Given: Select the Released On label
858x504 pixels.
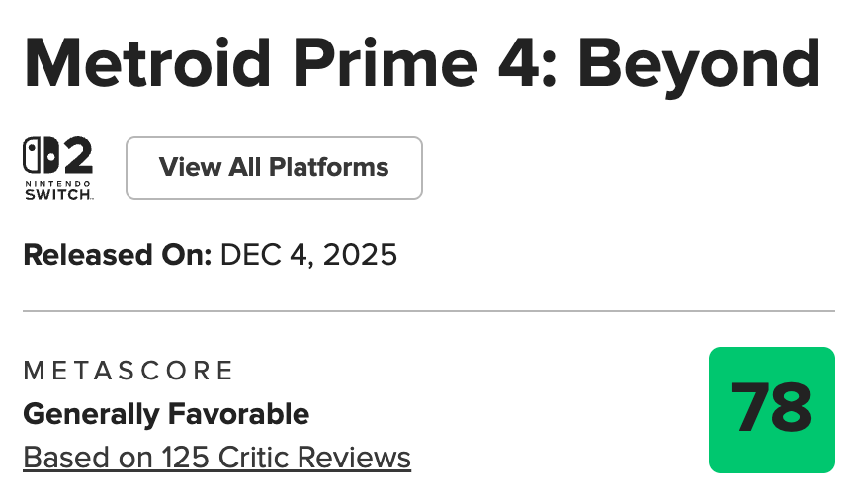Looking at the screenshot, I should (118, 255).
